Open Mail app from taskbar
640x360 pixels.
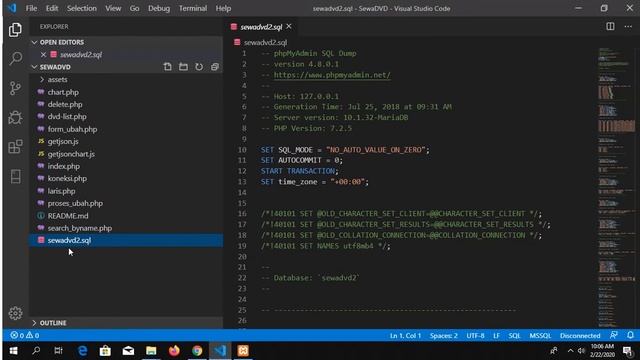(x=128, y=351)
